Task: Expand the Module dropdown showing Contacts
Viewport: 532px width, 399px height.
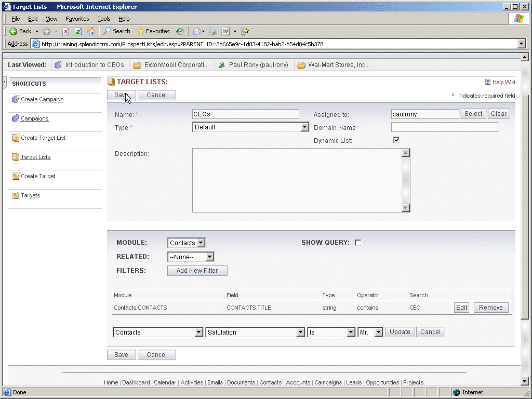Action: pos(201,243)
